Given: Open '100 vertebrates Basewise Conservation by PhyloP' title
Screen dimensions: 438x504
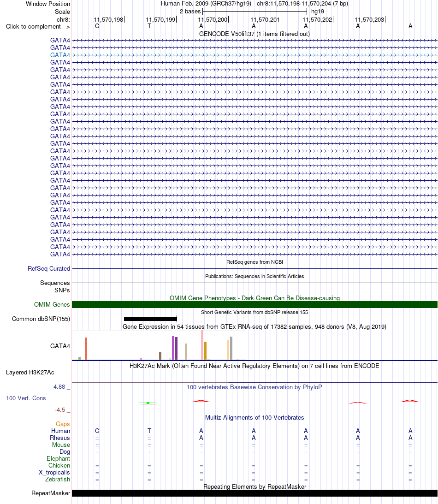Looking at the screenshot, I should 254,387.
